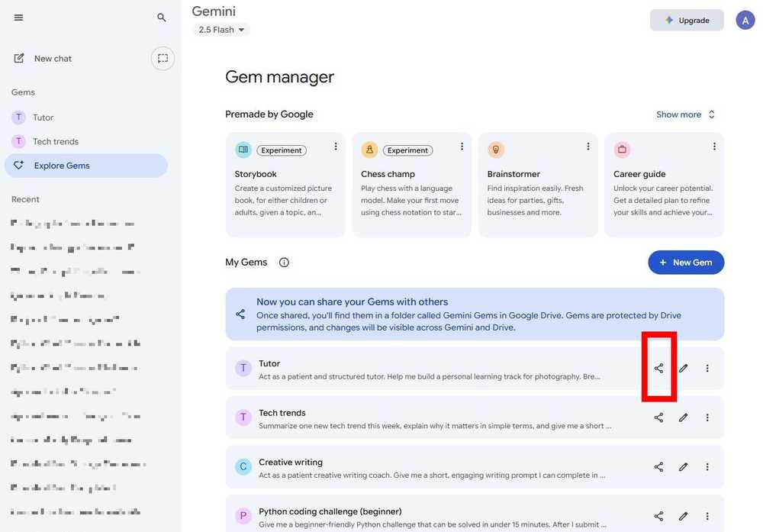Open the 2.5 Flash model dropdown

221,30
